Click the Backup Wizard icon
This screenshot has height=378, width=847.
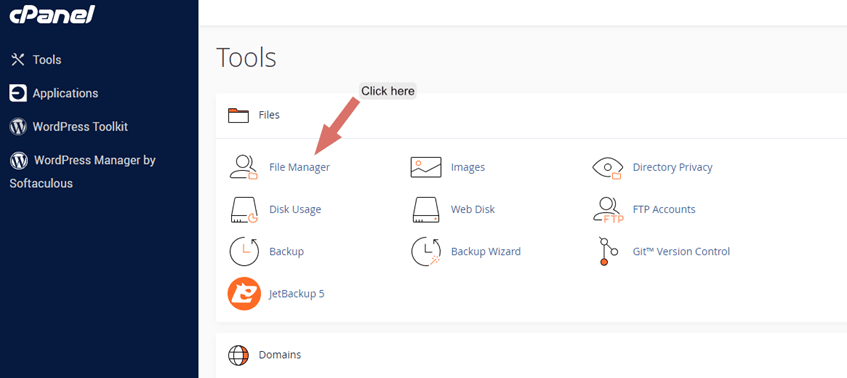tap(426, 252)
